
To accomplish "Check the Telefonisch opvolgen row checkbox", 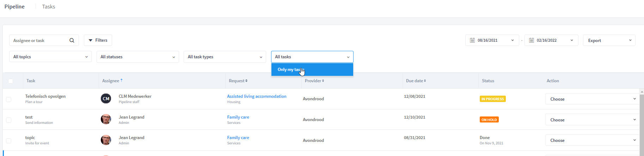I will [9, 100].
